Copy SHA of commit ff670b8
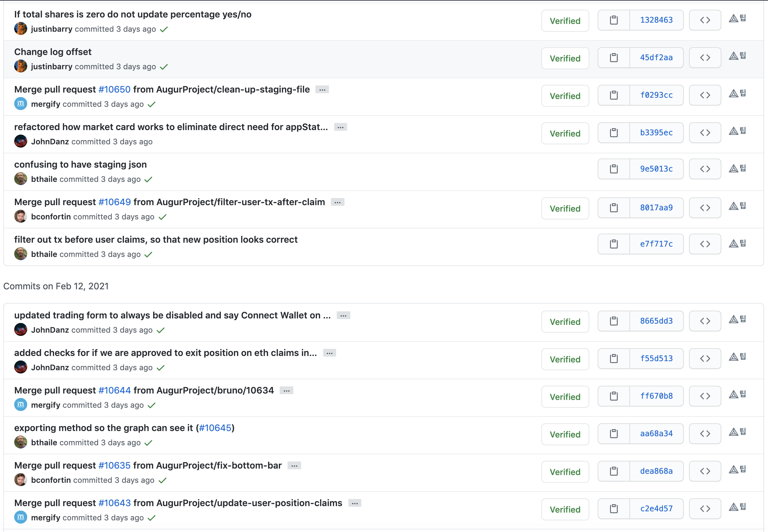 pos(614,396)
